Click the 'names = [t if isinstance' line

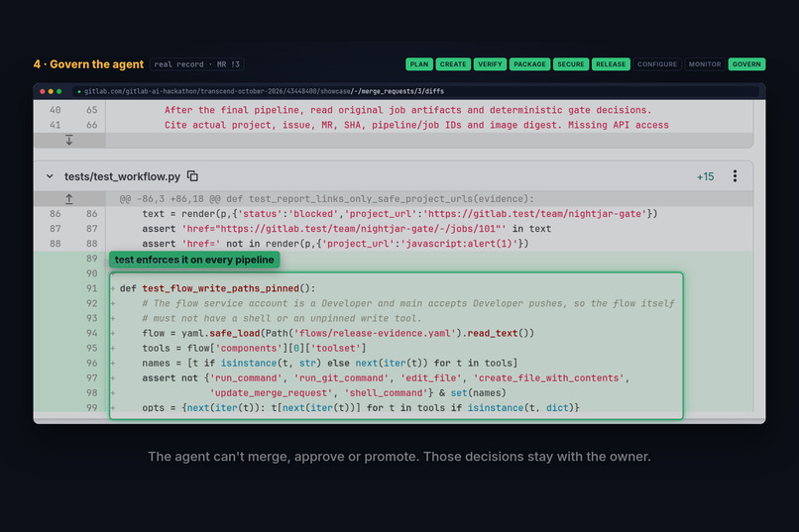pyautogui.click(x=330, y=363)
